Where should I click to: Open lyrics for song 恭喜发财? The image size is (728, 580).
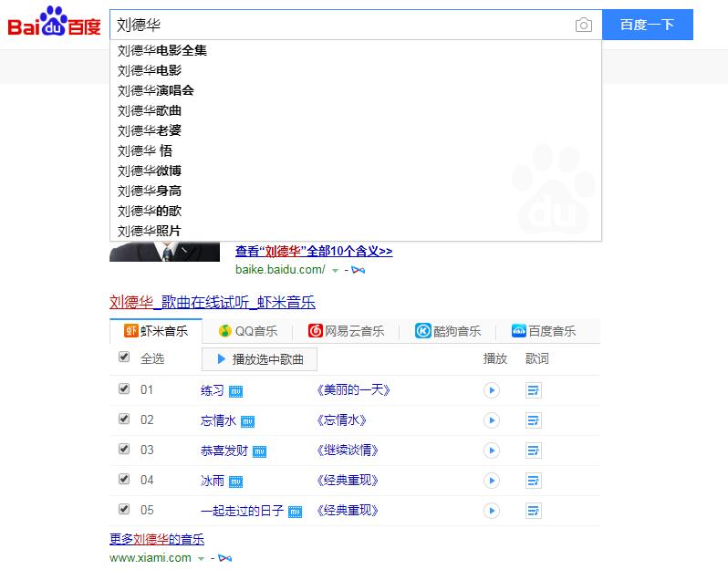(534, 451)
